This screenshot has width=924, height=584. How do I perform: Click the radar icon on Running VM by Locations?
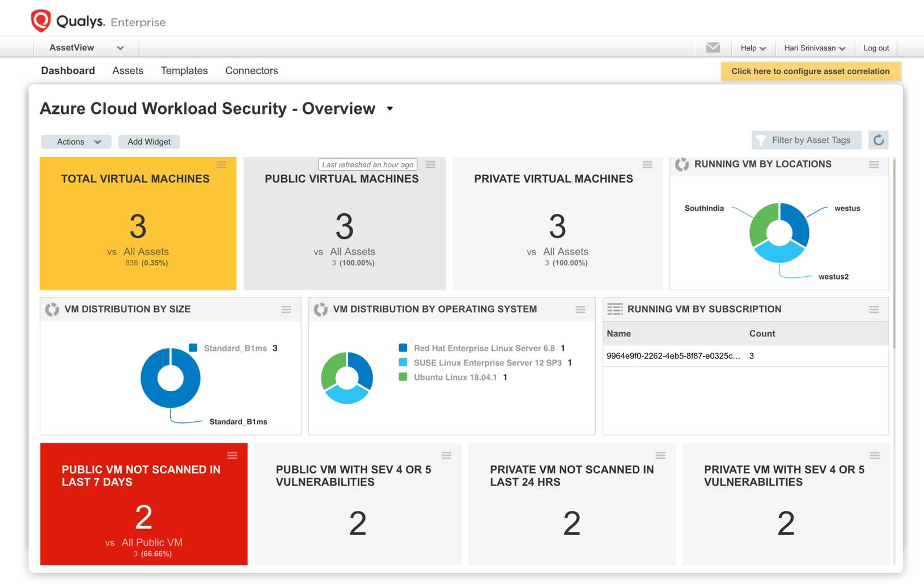(680, 164)
